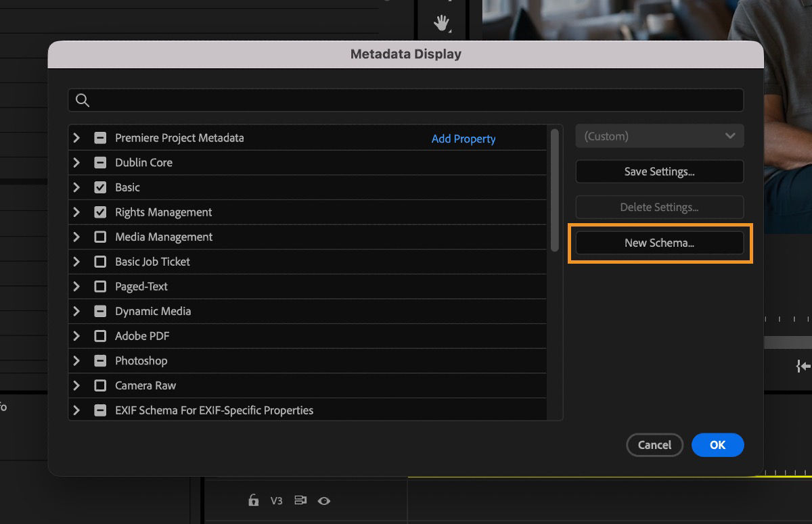Image resolution: width=812 pixels, height=524 pixels.
Task: Click Save Settings
Action: (x=659, y=171)
